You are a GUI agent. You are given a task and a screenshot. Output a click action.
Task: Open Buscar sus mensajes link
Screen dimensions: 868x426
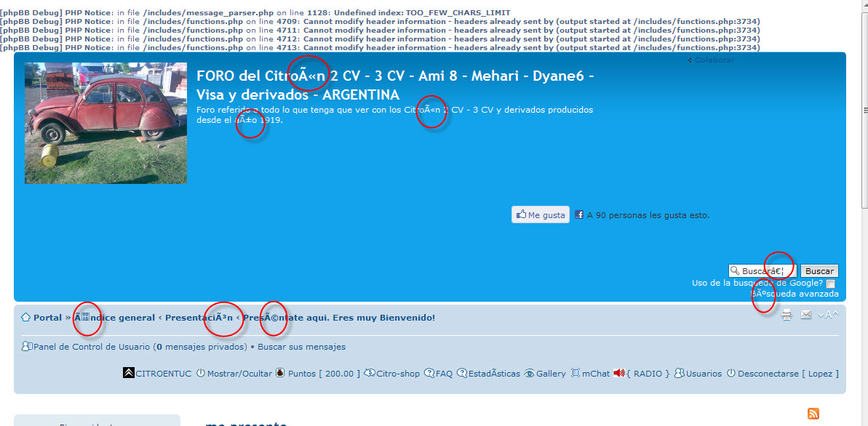(301, 347)
